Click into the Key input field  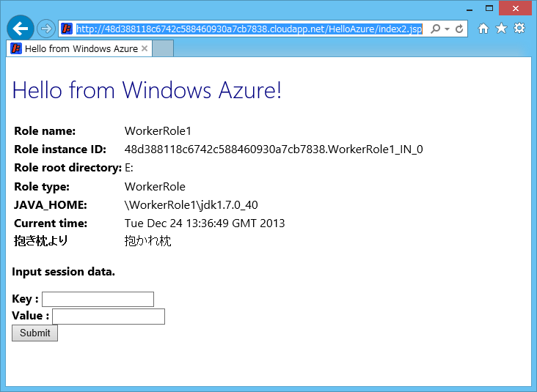tap(98, 299)
